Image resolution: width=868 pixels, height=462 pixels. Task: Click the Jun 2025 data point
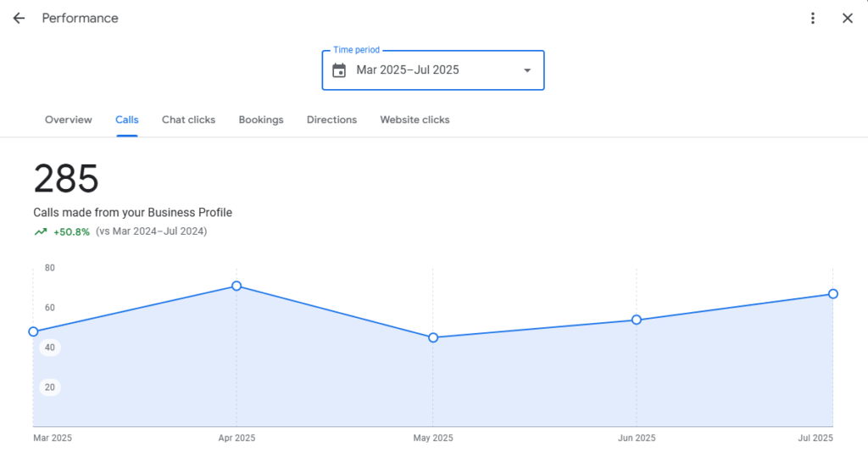click(x=637, y=320)
